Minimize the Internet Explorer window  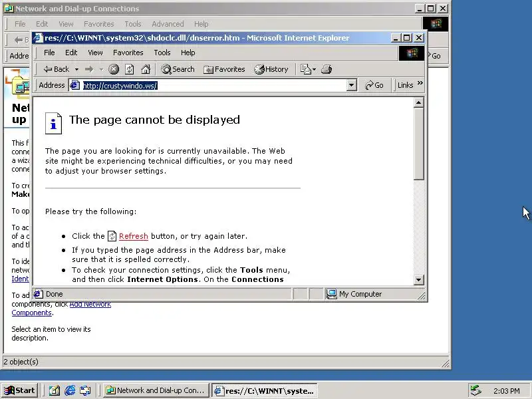[396, 38]
